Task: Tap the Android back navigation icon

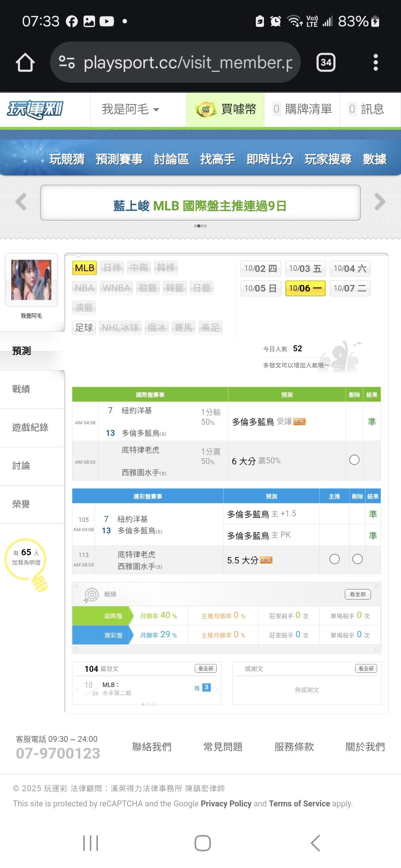Action: tap(315, 843)
